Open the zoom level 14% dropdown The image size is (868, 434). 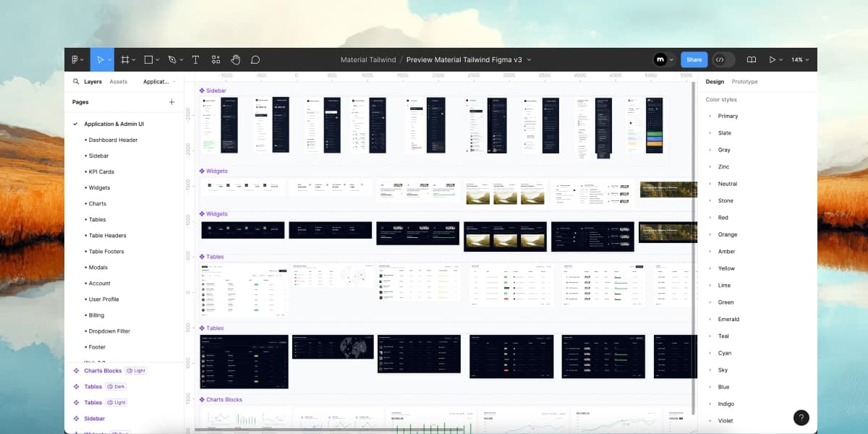pyautogui.click(x=799, y=59)
